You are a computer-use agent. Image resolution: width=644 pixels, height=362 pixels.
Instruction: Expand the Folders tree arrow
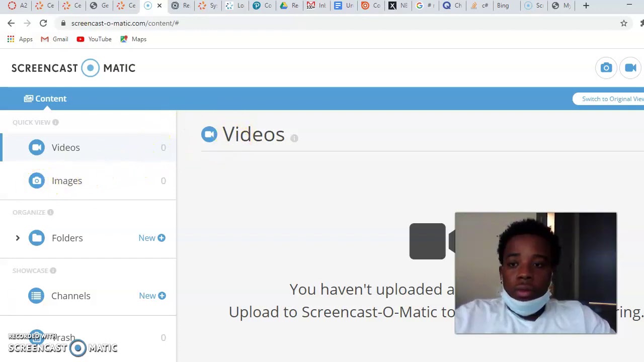click(18, 238)
